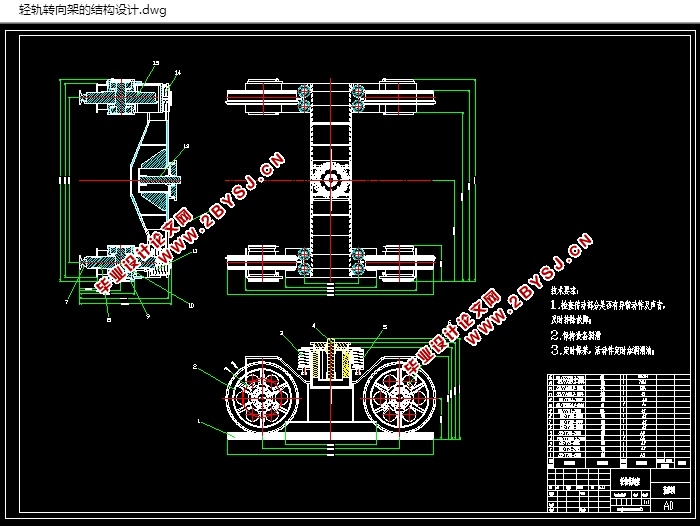Viewport: 700px width, 526px height.
Task: Click the top-left wheel axle in the top view
Action: pos(262,96)
